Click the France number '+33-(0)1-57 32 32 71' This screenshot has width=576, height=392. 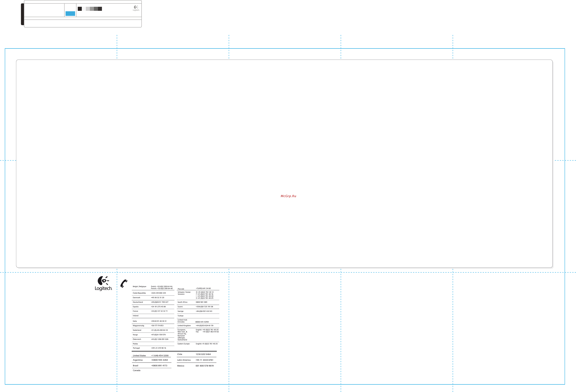(159, 311)
